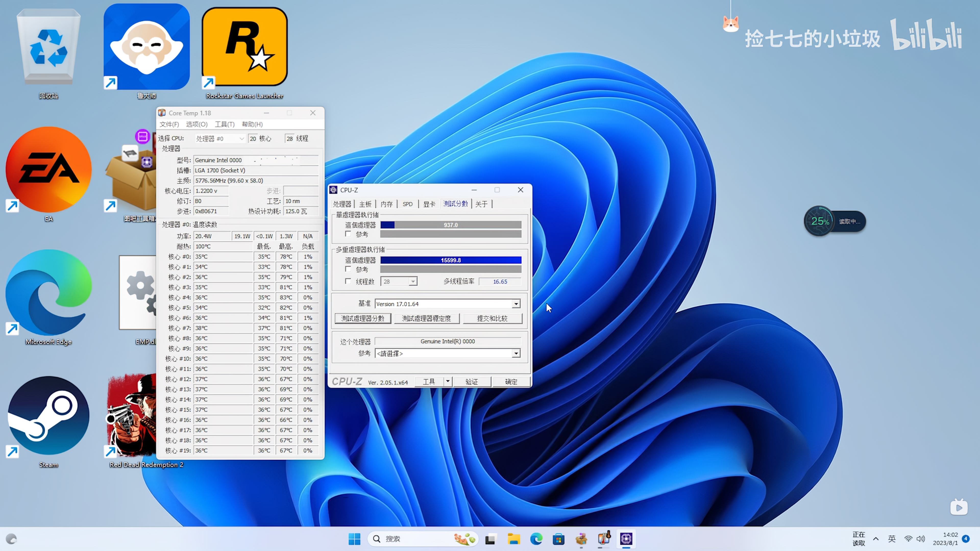Click 測試處理器穩定度 stress button

click(426, 318)
